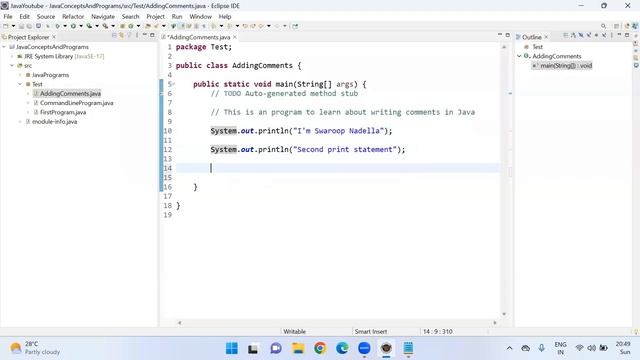The image size is (640, 360).
Task: Open the volume control in system tray
Action: pyautogui.click(x=591, y=348)
